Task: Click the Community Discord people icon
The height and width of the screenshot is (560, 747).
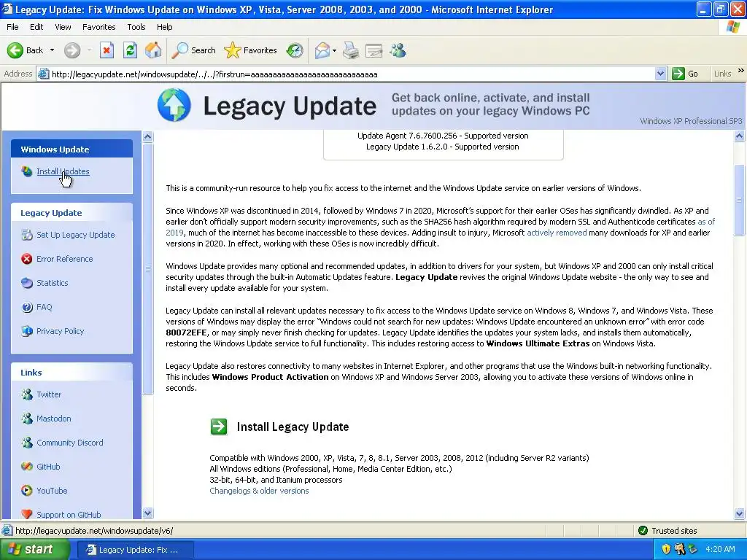Action: 27,443
